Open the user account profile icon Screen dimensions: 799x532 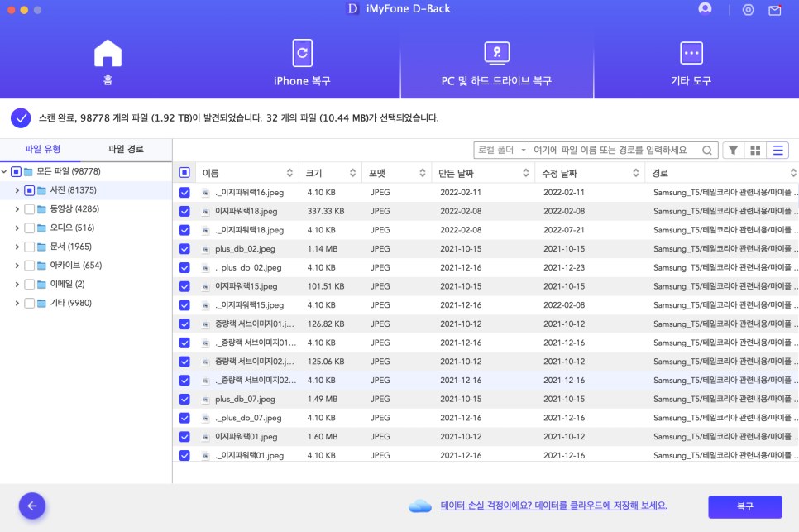click(x=705, y=9)
